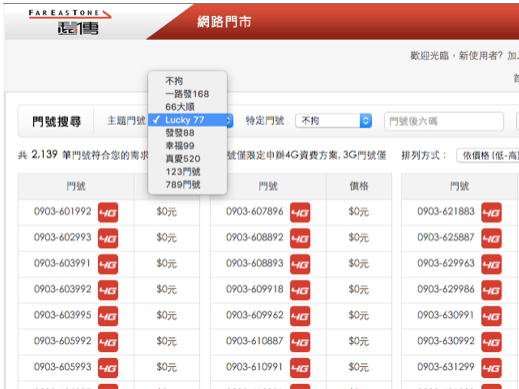Click 4G badge beside 0903-630991
The width and height of the screenshot is (519, 389).
coord(491,316)
